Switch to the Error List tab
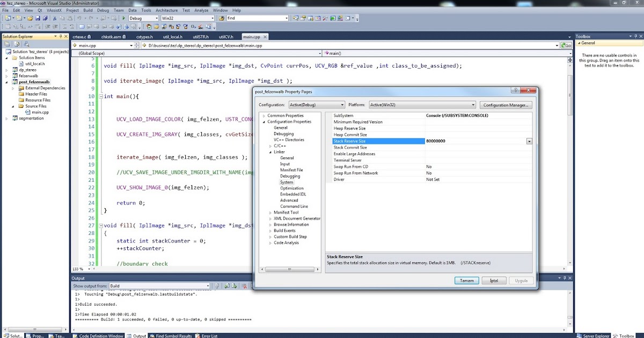 pyautogui.click(x=207, y=335)
